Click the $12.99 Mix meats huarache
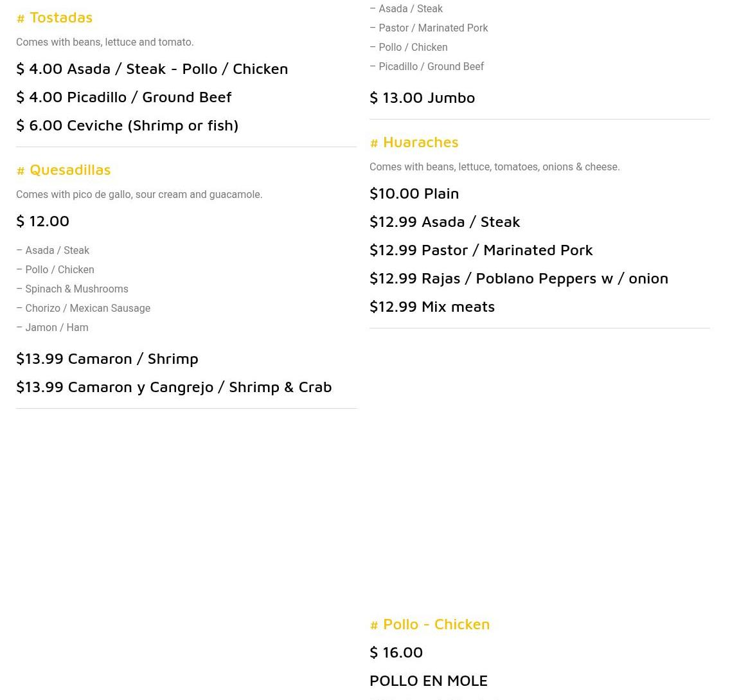 (x=432, y=307)
